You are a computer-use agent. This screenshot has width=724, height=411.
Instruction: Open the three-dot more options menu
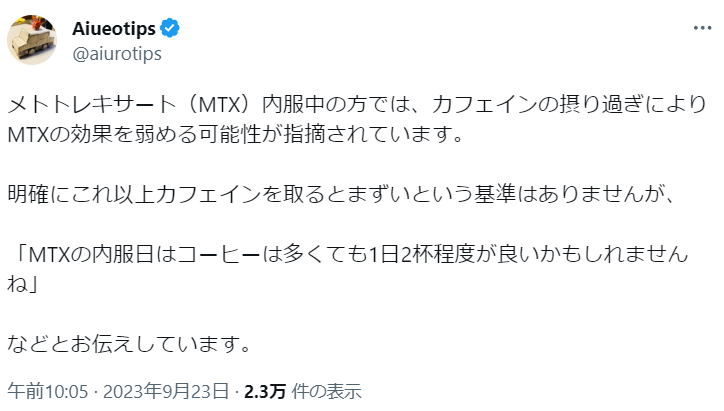click(x=694, y=29)
